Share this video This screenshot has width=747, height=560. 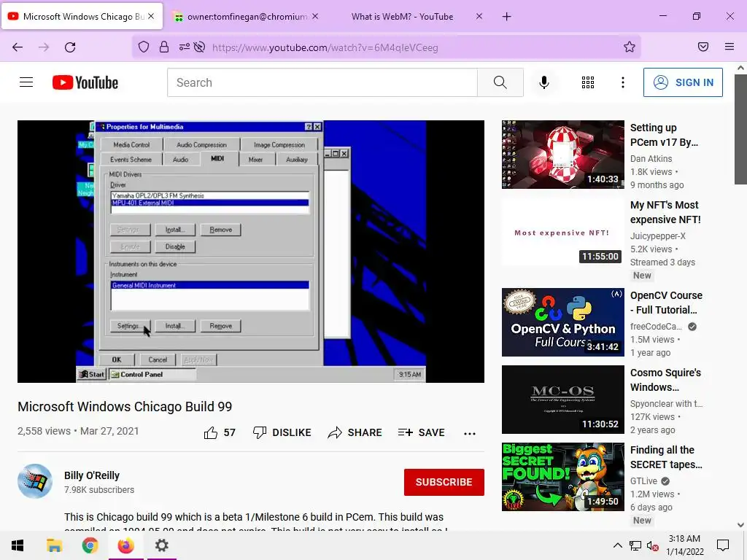click(x=355, y=432)
